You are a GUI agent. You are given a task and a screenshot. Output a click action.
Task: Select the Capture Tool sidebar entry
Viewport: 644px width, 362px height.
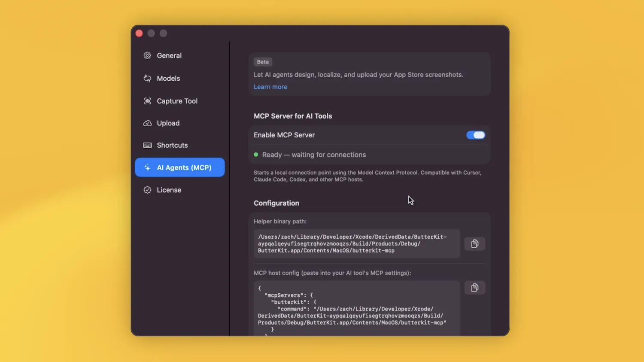(x=177, y=101)
